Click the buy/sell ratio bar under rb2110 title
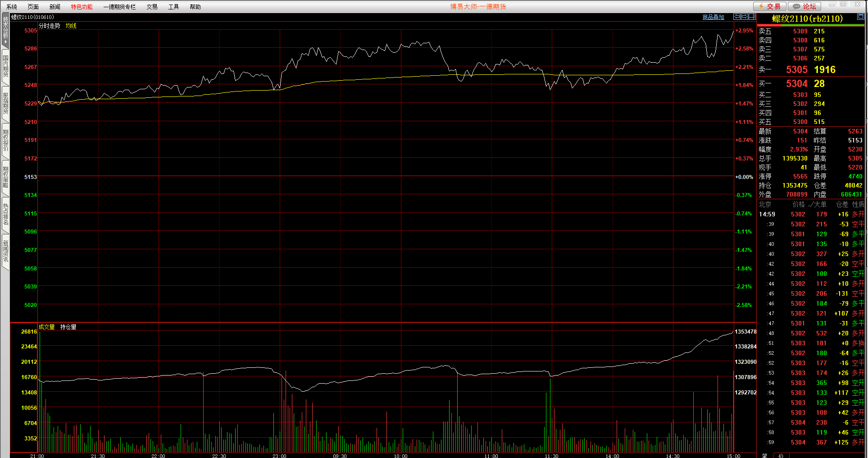The height and width of the screenshot is (458, 868). pos(811,25)
